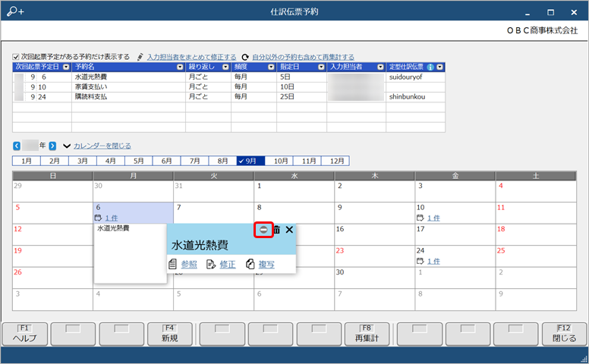This screenshot has height=364, width=589.
Task: Open the 予約名 column filter dropdown
Action: pyautogui.click(x=180, y=67)
